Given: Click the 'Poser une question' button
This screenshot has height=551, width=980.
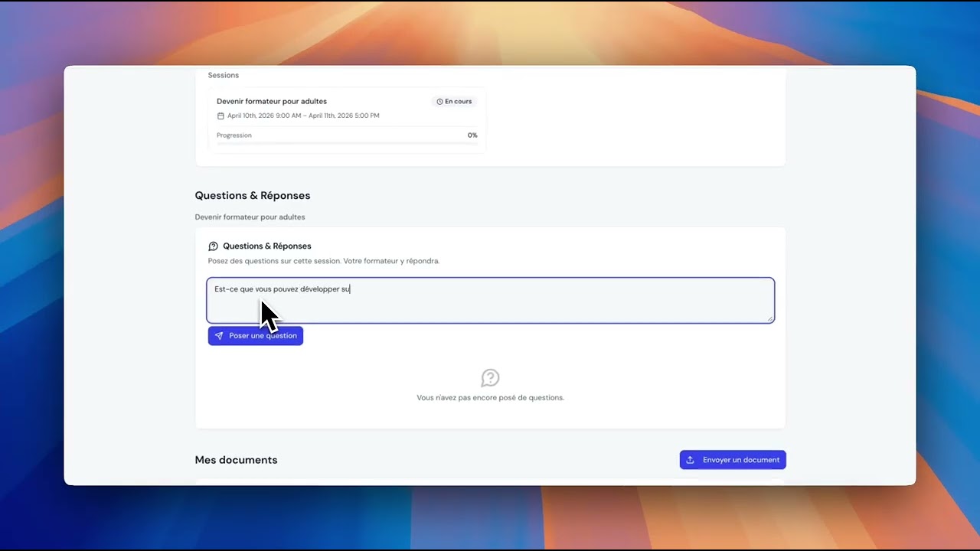Looking at the screenshot, I should [x=256, y=336].
